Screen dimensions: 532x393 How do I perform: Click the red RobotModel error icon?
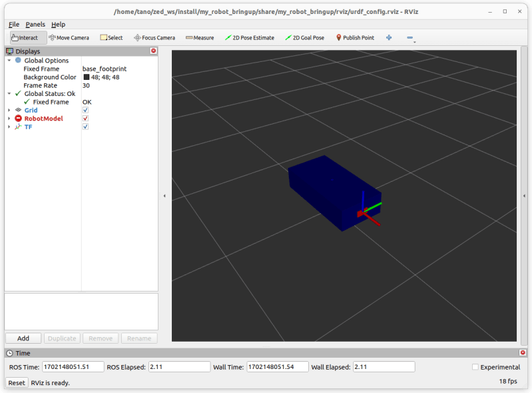(x=19, y=119)
